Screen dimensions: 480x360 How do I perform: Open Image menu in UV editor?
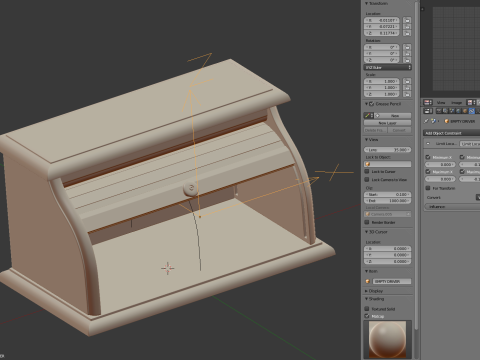[x=456, y=103]
